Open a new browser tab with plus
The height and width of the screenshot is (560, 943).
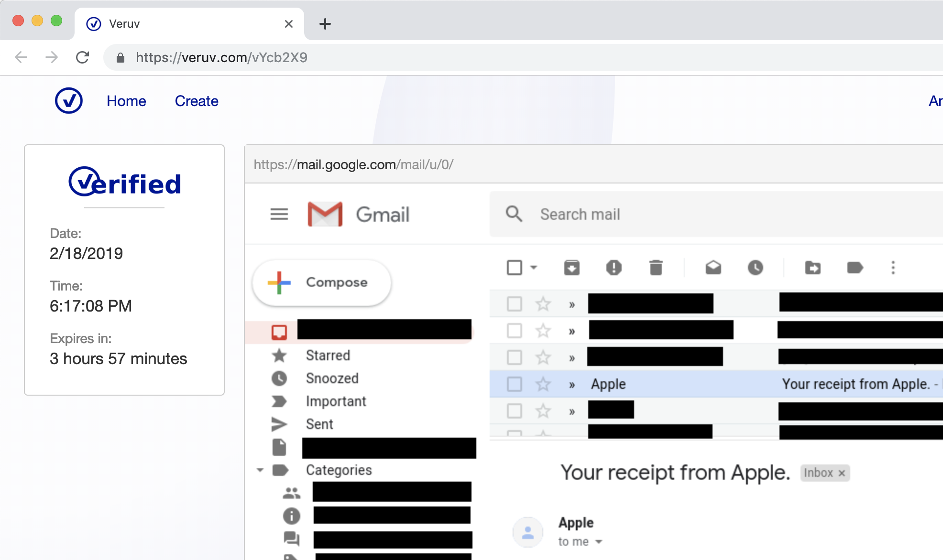pos(325,24)
